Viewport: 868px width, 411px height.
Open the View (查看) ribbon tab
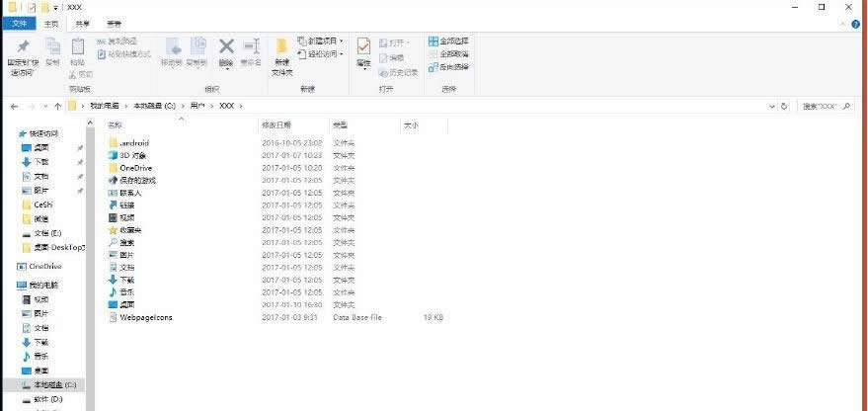[115, 23]
